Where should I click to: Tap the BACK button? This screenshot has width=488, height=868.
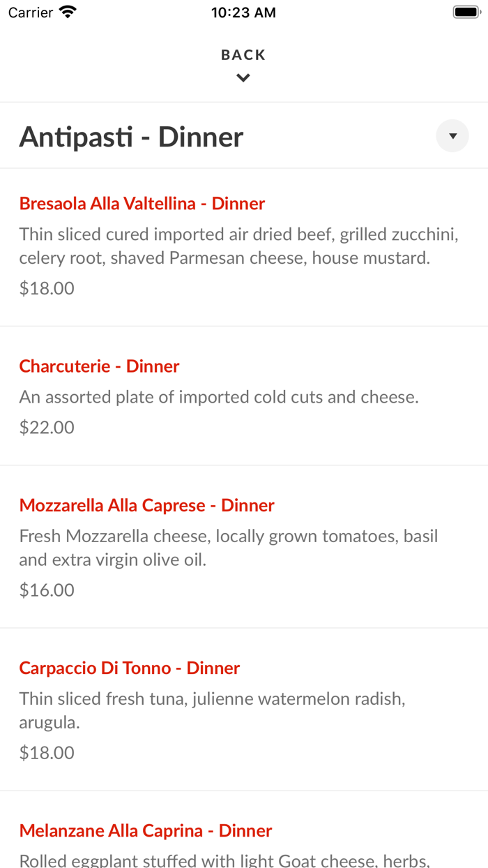243,54
